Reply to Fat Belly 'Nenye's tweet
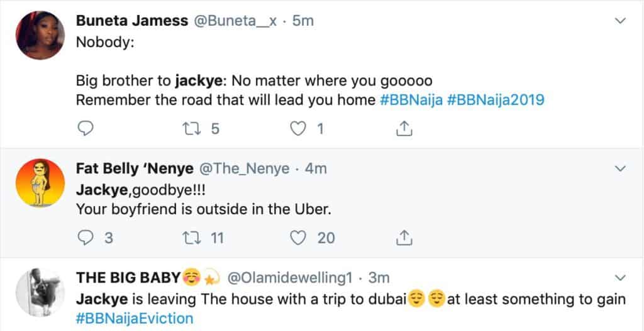 pos(86,238)
